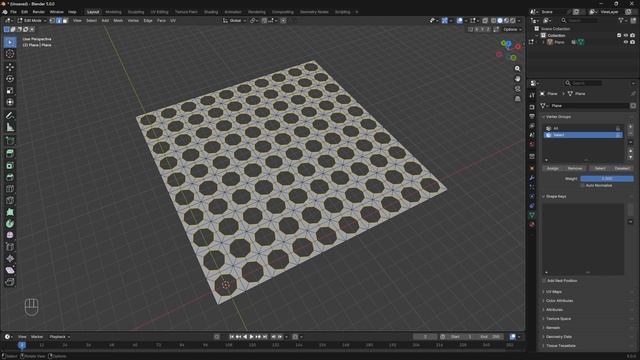Select the Select Box tool

click(x=10, y=42)
